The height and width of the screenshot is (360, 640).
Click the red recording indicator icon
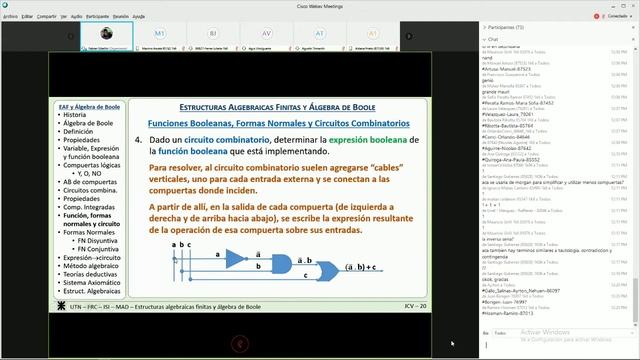pyautogui.click(x=596, y=16)
